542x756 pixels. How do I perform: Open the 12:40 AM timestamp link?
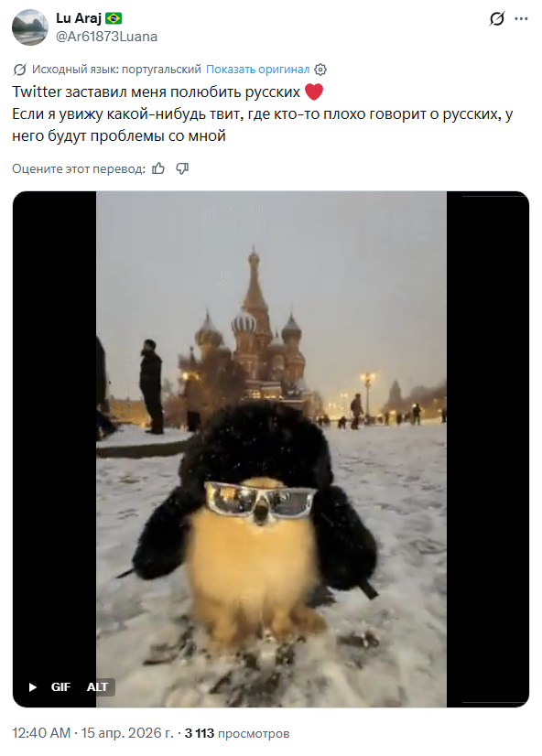click(x=41, y=733)
